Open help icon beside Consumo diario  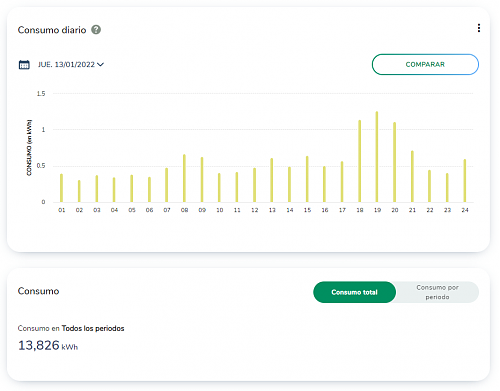point(96,30)
